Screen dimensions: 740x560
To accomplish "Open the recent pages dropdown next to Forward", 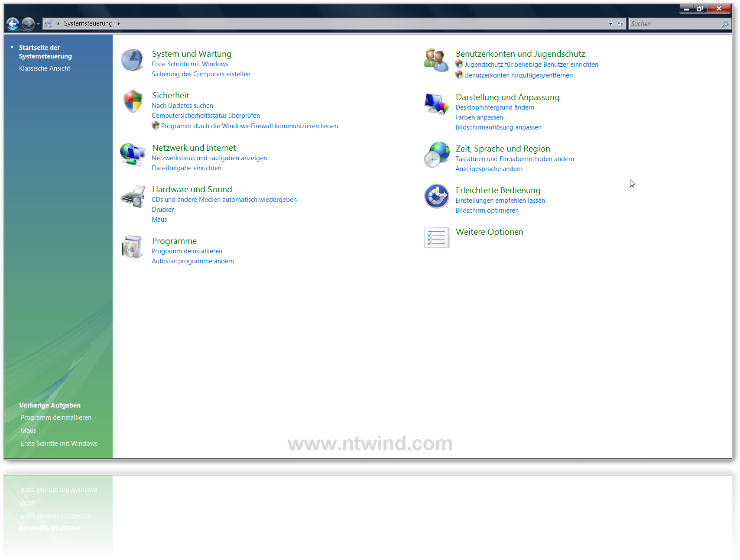I will click(39, 24).
